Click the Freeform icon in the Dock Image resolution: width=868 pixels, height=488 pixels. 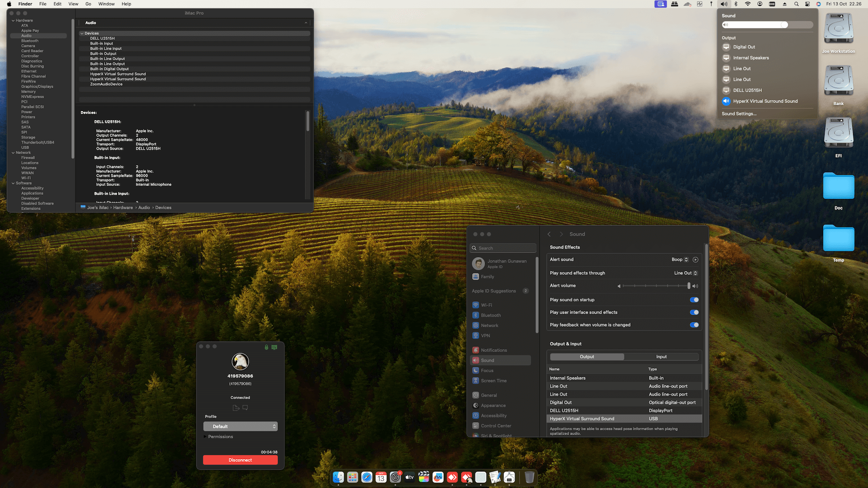(x=438, y=477)
